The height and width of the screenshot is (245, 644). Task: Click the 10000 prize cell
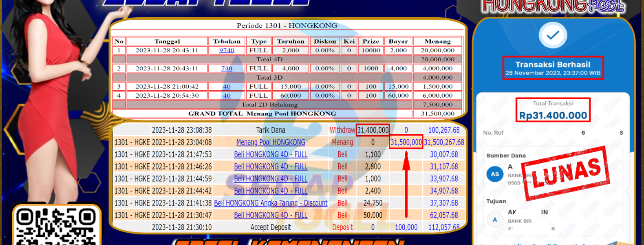pos(371,50)
